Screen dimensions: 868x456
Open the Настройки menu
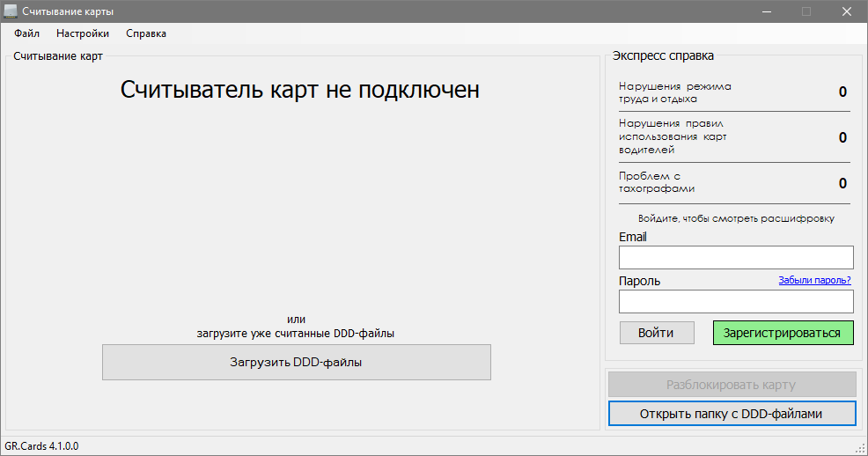[x=83, y=33]
